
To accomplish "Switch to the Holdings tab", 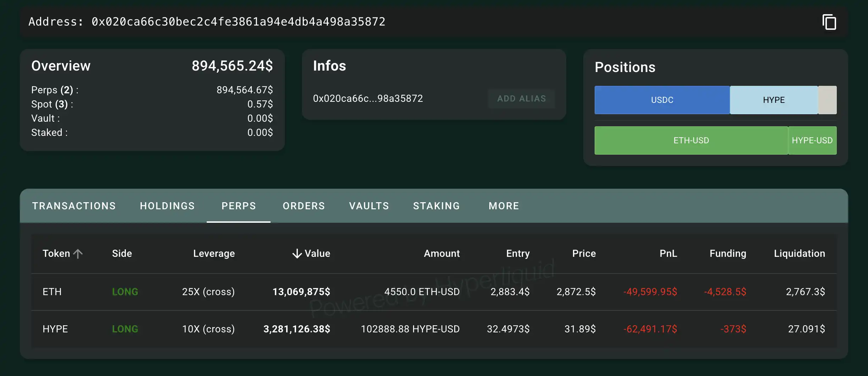I will [167, 206].
